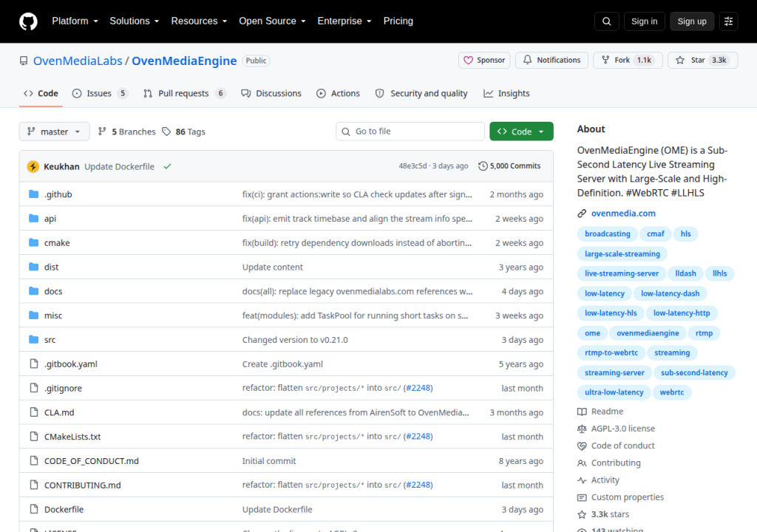Expand the Resources menu
The width and height of the screenshot is (757, 532).
(199, 21)
